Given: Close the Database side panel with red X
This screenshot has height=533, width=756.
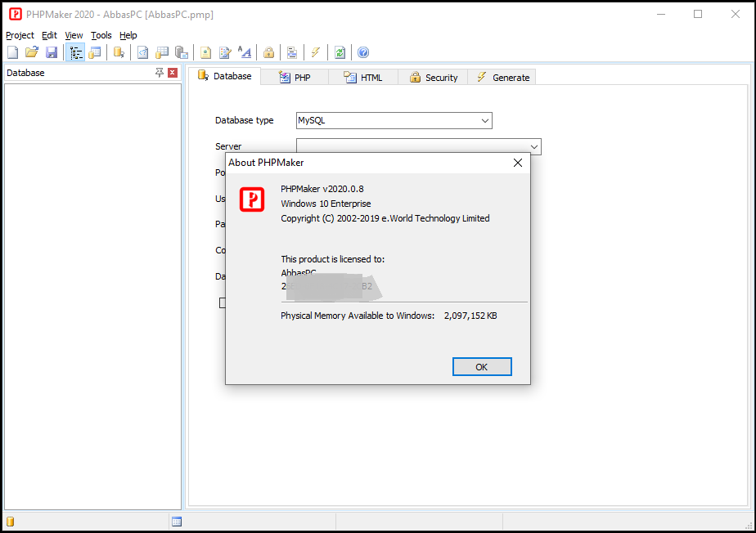Looking at the screenshot, I should (173, 73).
